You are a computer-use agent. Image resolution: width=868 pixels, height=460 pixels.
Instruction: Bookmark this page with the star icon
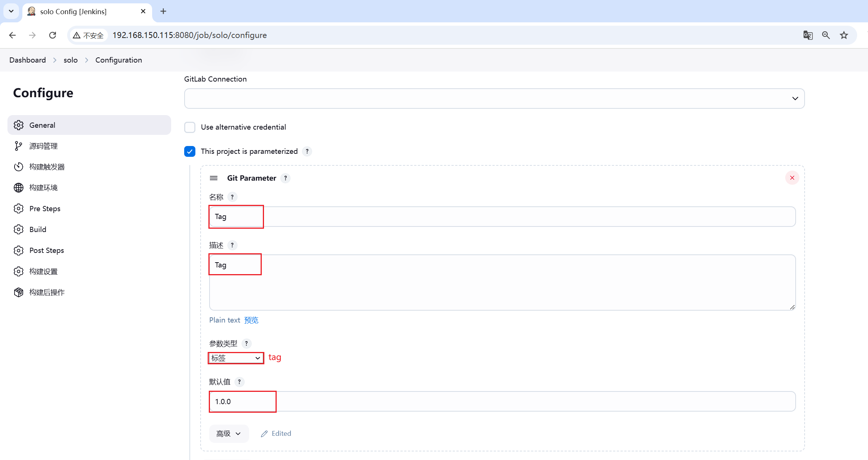pyautogui.click(x=844, y=35)
